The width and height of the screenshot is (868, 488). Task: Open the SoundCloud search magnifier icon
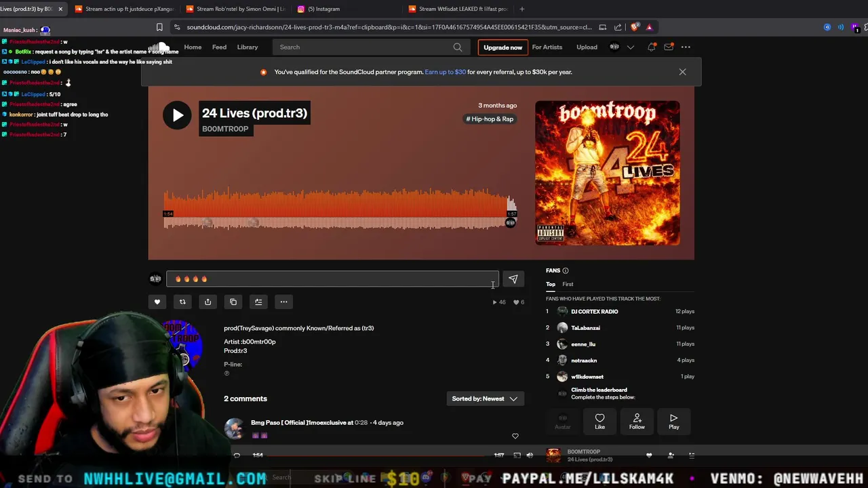pos(458,47)
